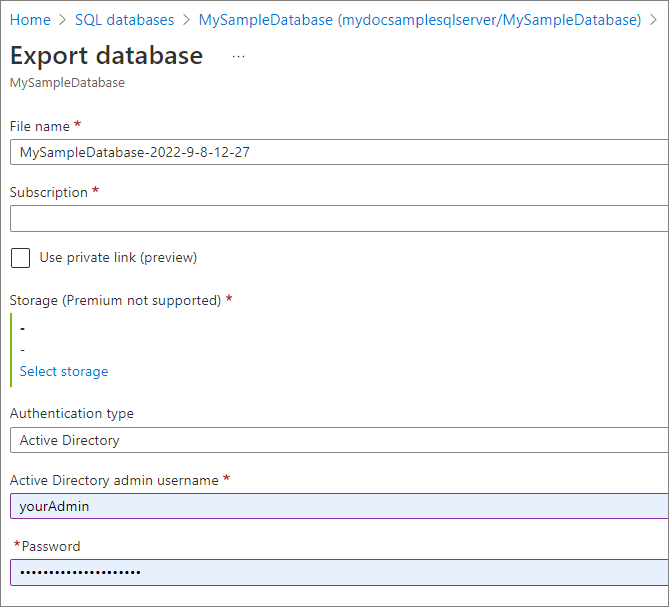669x612 pixels.
Task: Open the Subscription dropdown field
Action: coord(339,219)
